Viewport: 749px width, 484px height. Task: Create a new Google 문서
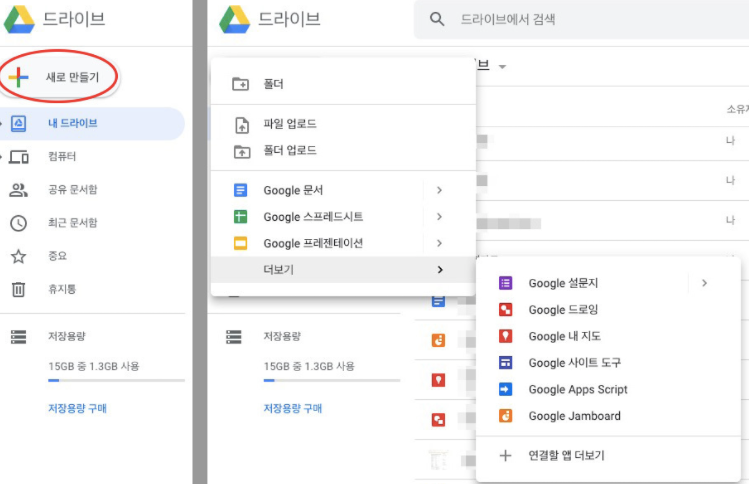[317, 190]
